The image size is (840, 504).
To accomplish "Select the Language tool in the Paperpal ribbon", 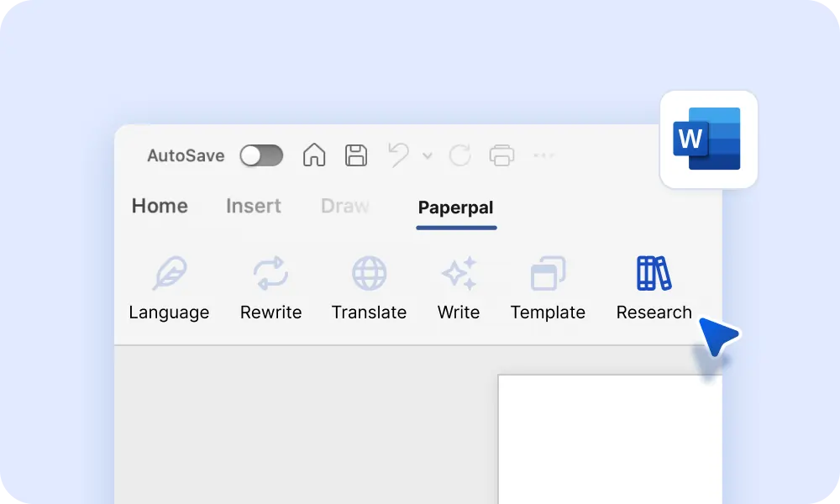I will point(169,286).
